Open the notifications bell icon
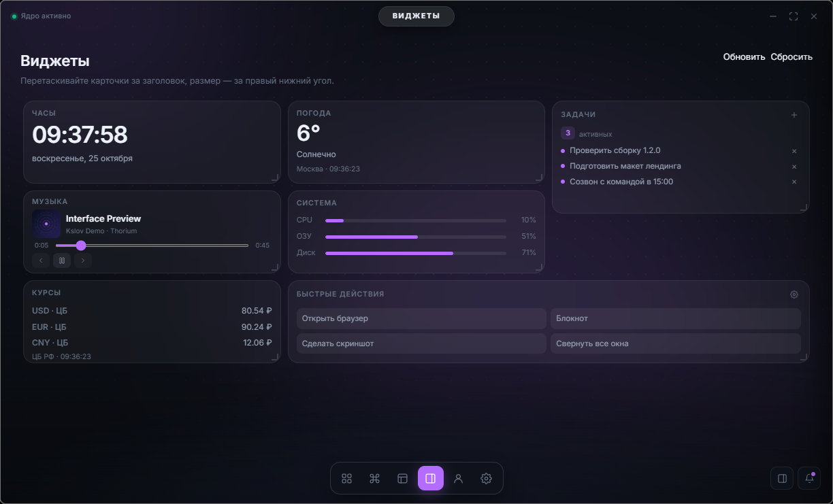 (x=809, y=478)
